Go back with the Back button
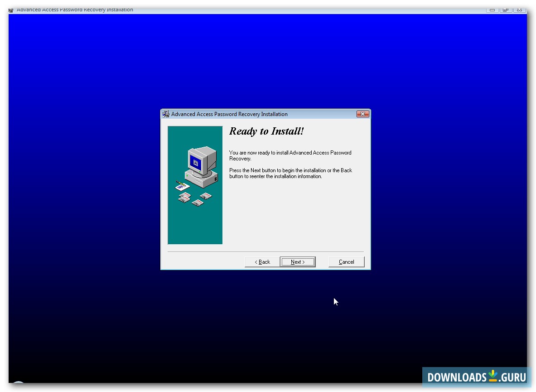536x392 pixels. 262,262
